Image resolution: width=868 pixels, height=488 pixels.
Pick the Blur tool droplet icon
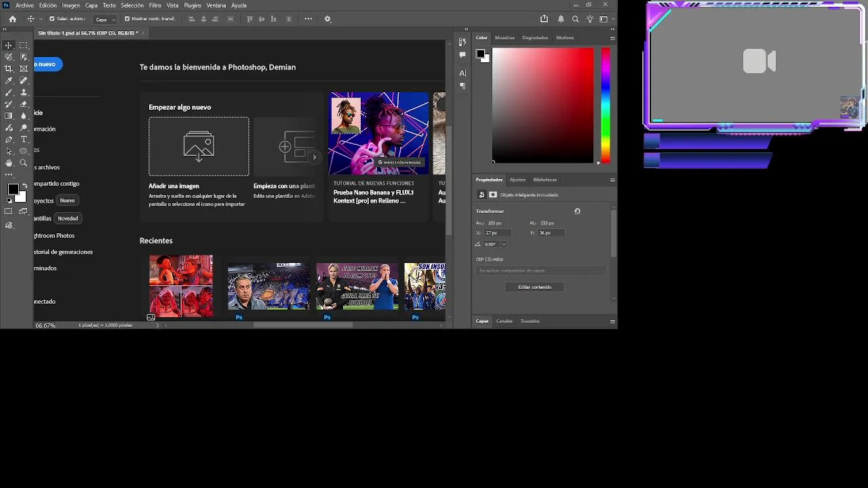(x=24, y=116)
